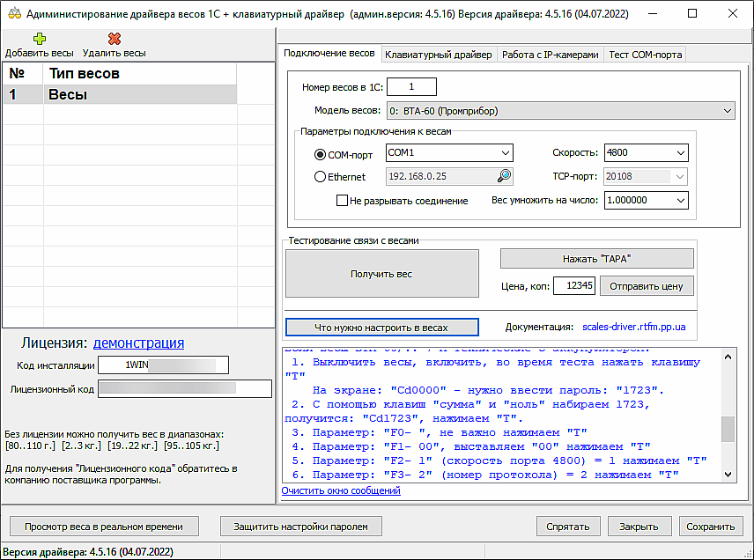
Task: Switch to Тест COM-порта tab
Action: click(x=646, y=55)
